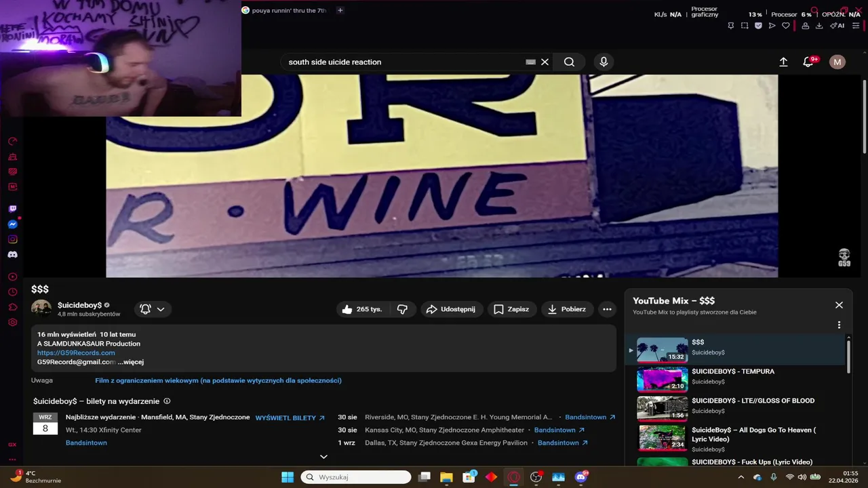Toggle the ad blocker shield icon
Image resolution: width=868 pixels, height=488 pixels.
[x=758, y=26]
